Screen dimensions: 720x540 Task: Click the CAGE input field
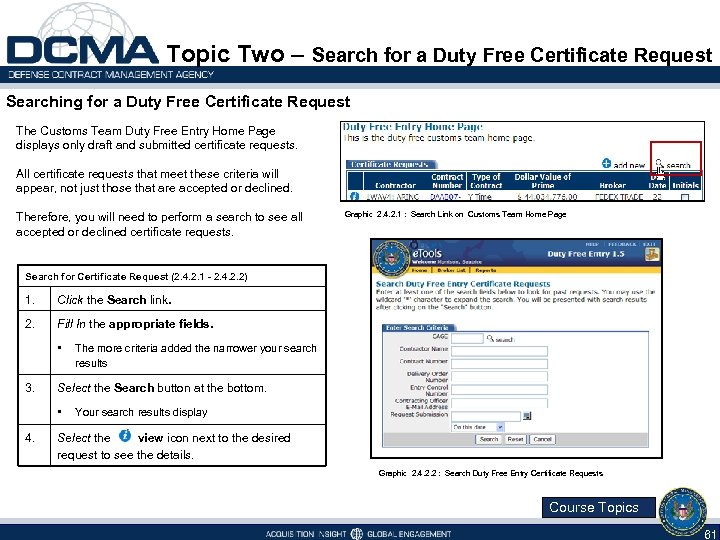point(467,339)
